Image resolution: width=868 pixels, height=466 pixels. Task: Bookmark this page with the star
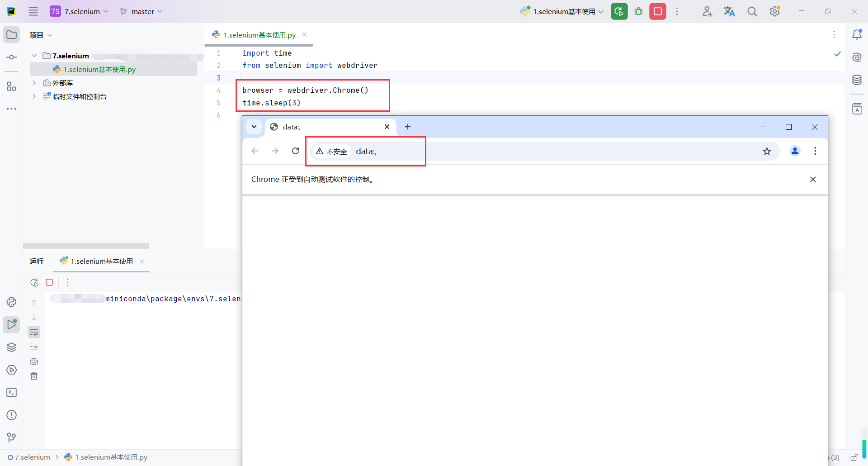click(x=767, y=151)
